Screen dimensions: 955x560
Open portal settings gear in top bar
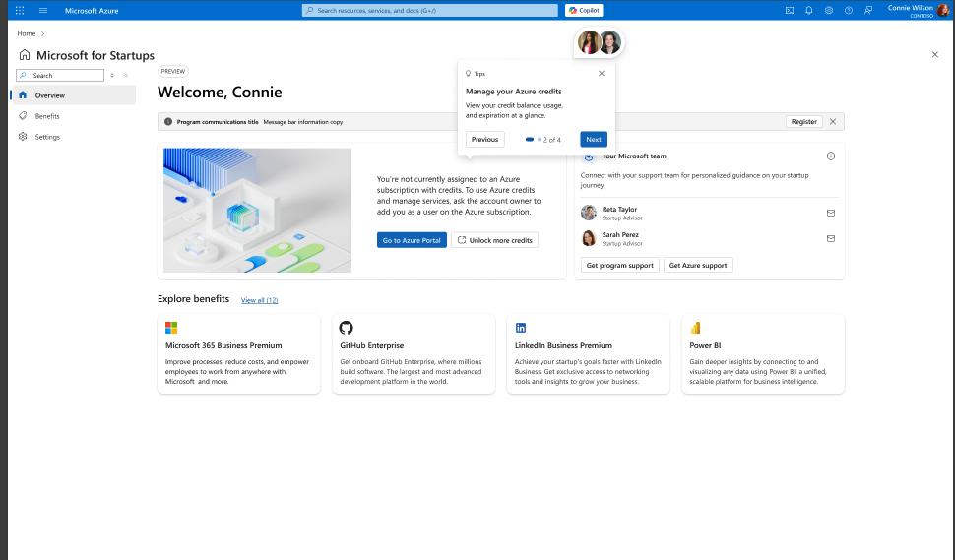click(x=829, y=11)
